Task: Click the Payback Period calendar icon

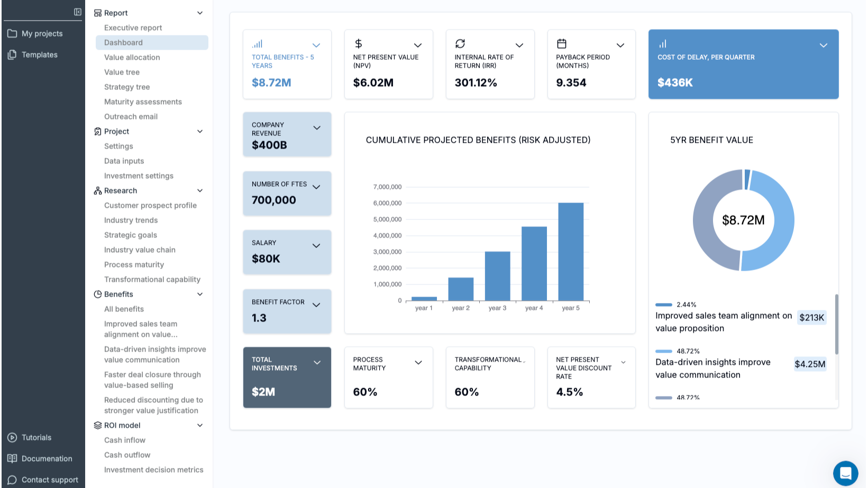Action: tap(562, 44)
